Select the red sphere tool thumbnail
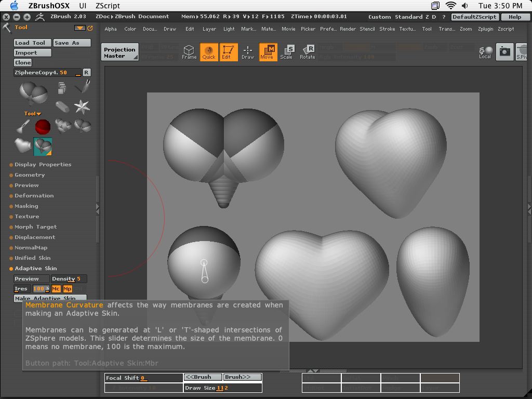 click(x=43, y=126)
